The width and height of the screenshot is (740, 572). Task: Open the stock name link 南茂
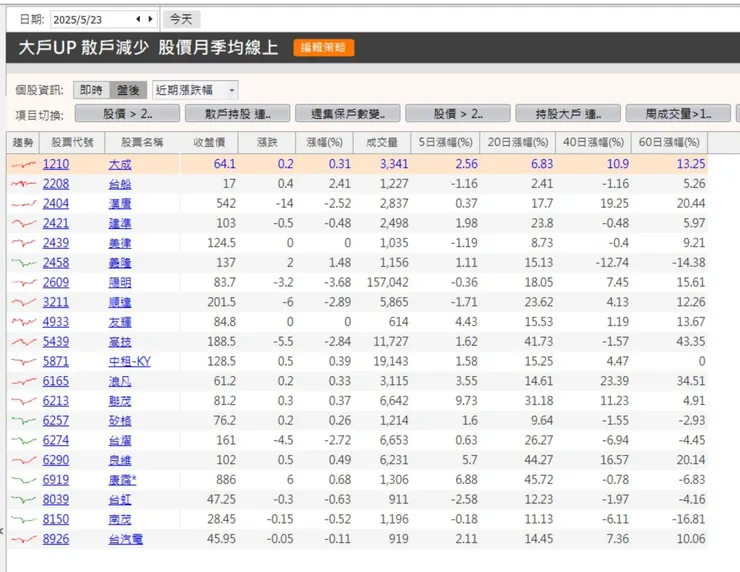click(120, 520)
